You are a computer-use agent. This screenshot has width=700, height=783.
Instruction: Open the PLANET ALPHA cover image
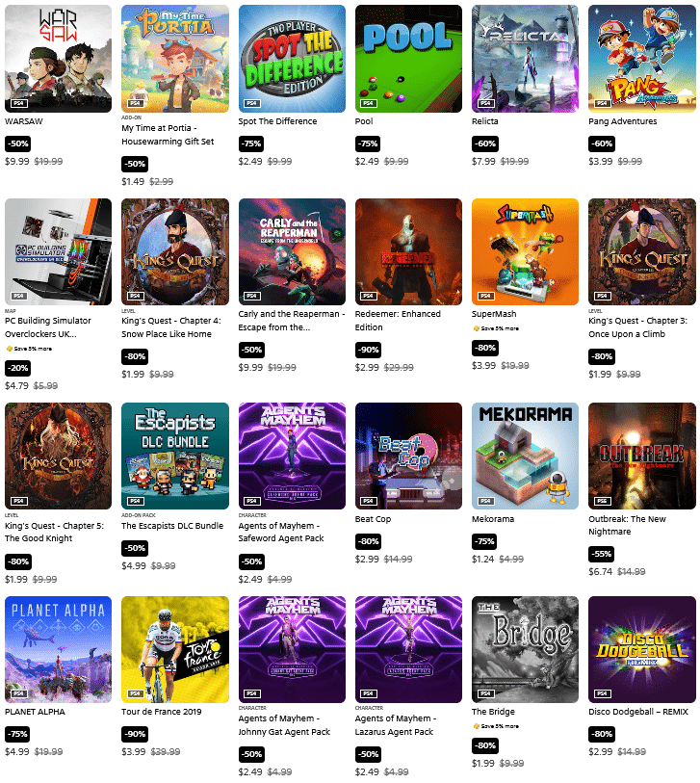click(59, 649)
